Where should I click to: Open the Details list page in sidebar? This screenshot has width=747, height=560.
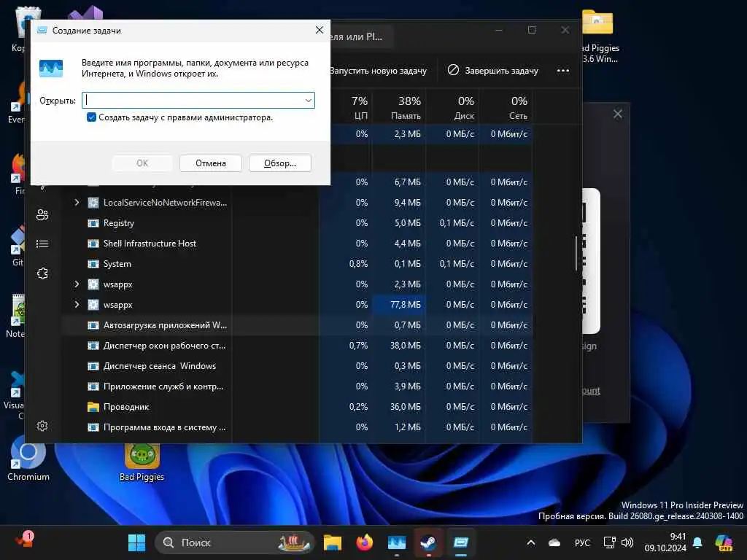tap(42, 244)
